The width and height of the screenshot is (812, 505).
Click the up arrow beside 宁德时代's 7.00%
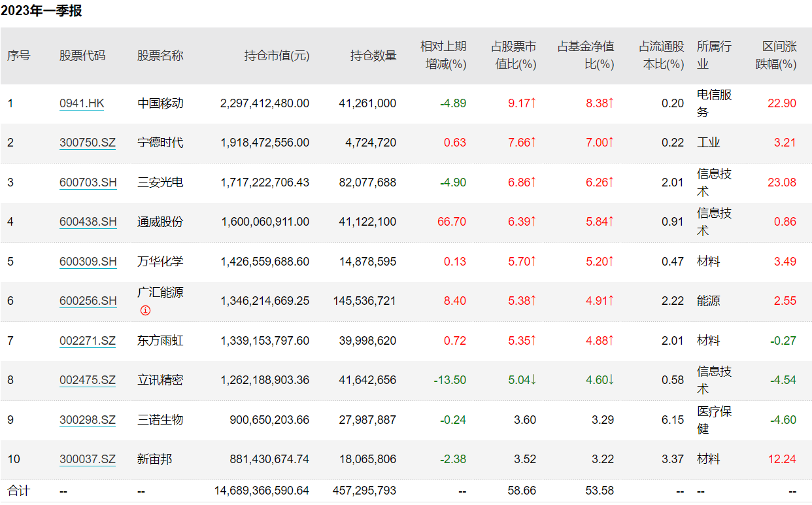612,143
